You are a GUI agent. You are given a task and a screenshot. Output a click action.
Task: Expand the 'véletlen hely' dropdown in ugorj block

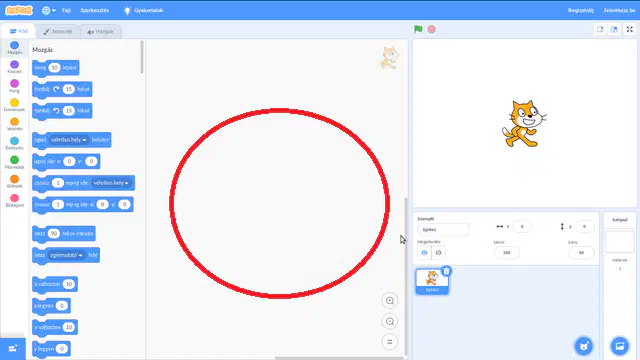[x=68, y=140]
